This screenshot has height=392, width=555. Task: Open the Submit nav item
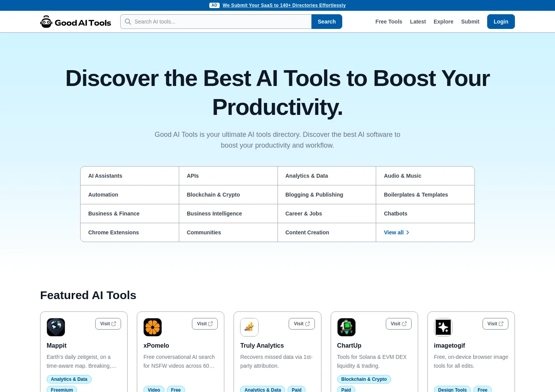470,22
